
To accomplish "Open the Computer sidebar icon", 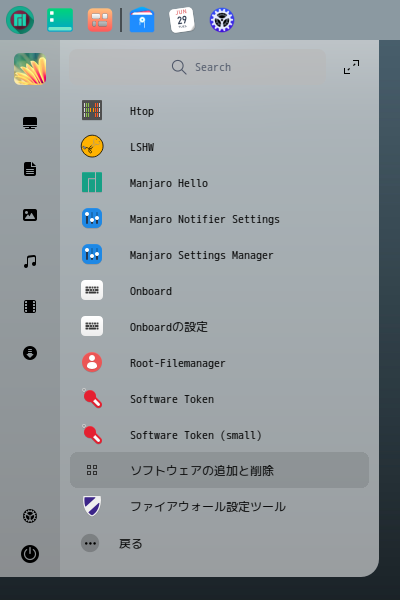I will tap(30, 123).
